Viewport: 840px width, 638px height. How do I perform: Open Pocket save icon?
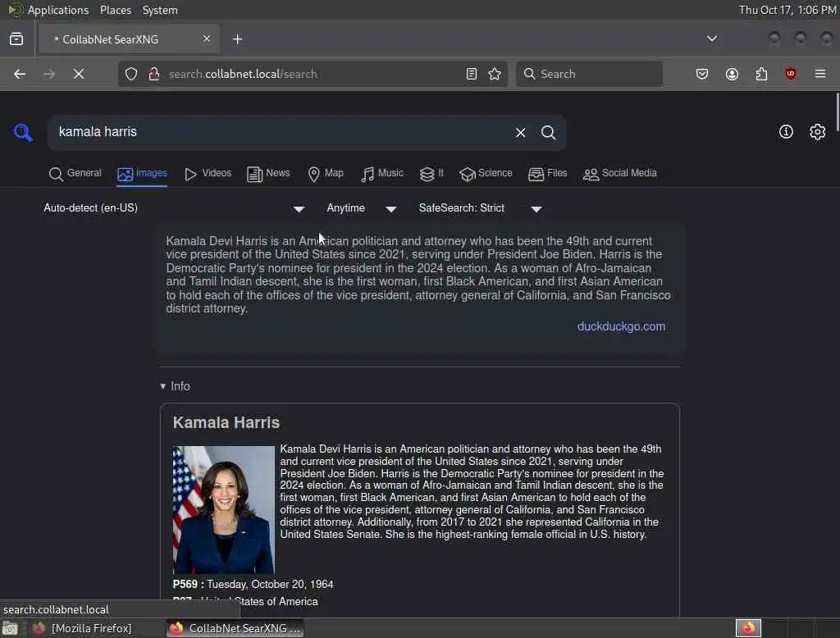coord(702,74)
